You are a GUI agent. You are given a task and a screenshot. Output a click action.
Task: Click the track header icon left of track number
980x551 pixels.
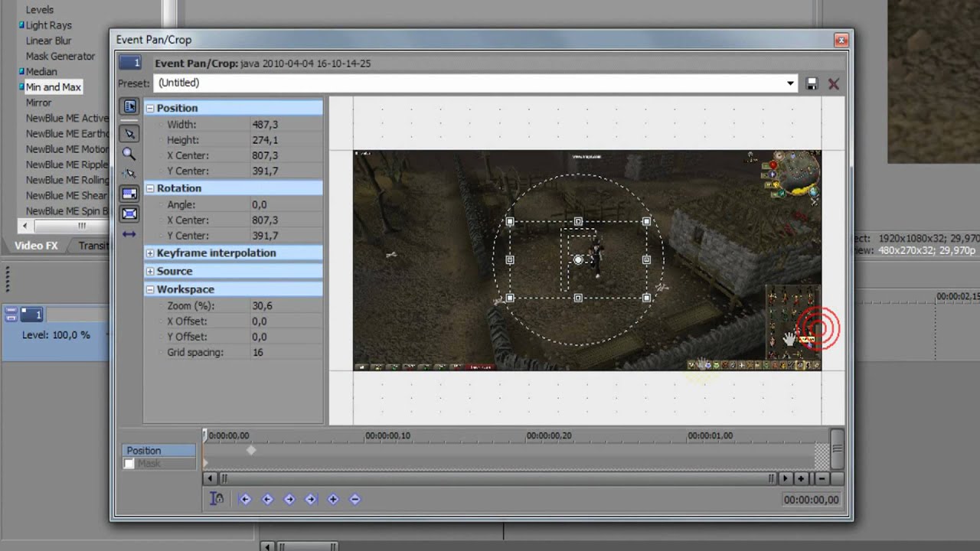(x=11, y=314)
